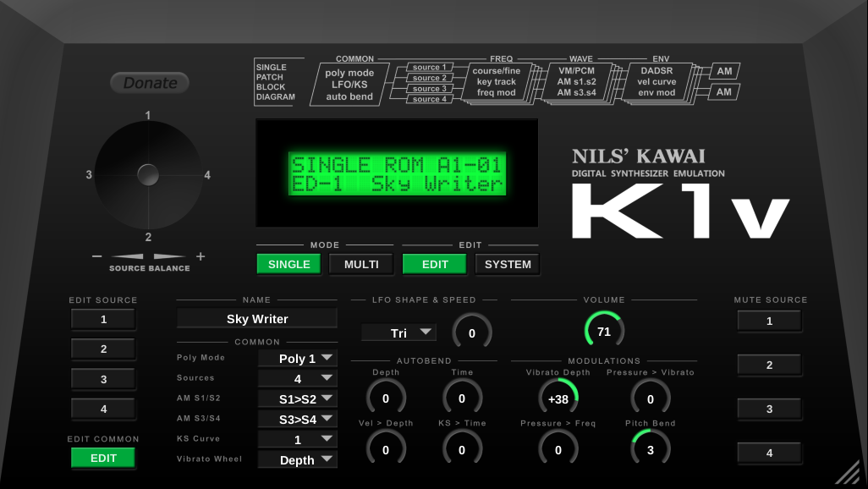
Task: Click the source 3 block in diagram
Action: point(430,88)
